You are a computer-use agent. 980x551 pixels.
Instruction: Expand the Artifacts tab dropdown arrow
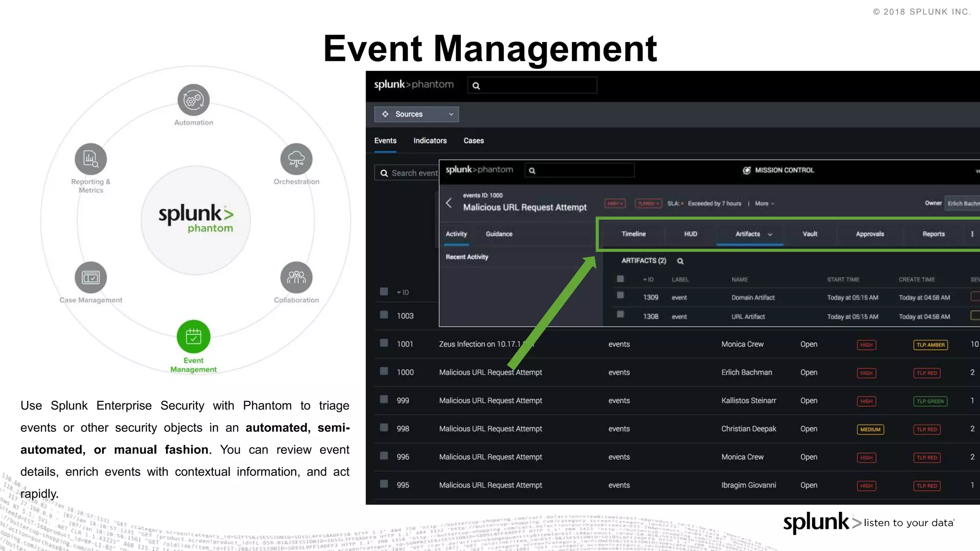click(x=770, y=234)
